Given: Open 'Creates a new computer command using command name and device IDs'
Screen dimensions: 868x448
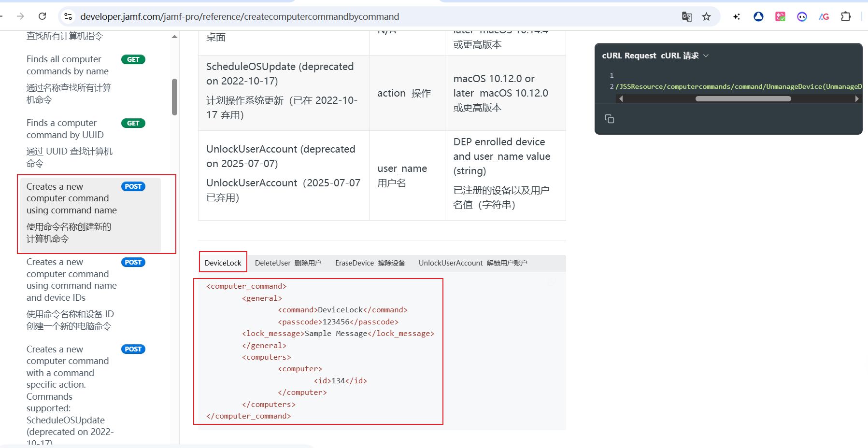Looking at the screenshot, I should click(71, 280).
